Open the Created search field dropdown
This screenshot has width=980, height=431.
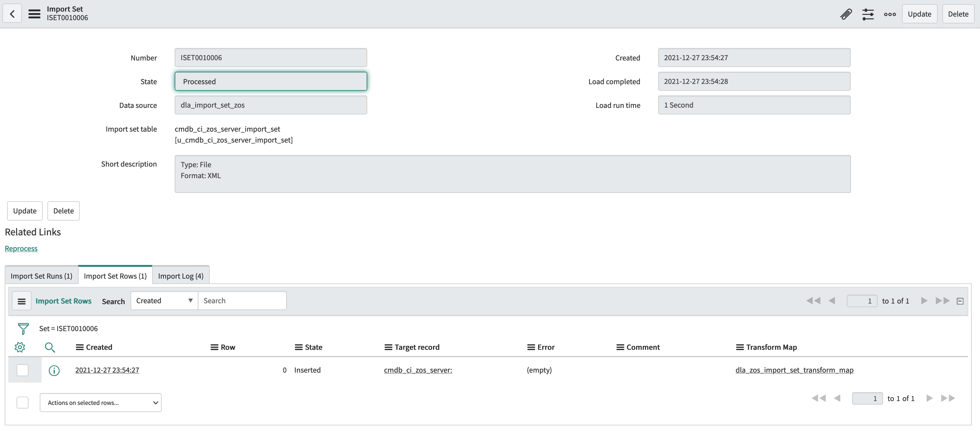coord(164,301)
